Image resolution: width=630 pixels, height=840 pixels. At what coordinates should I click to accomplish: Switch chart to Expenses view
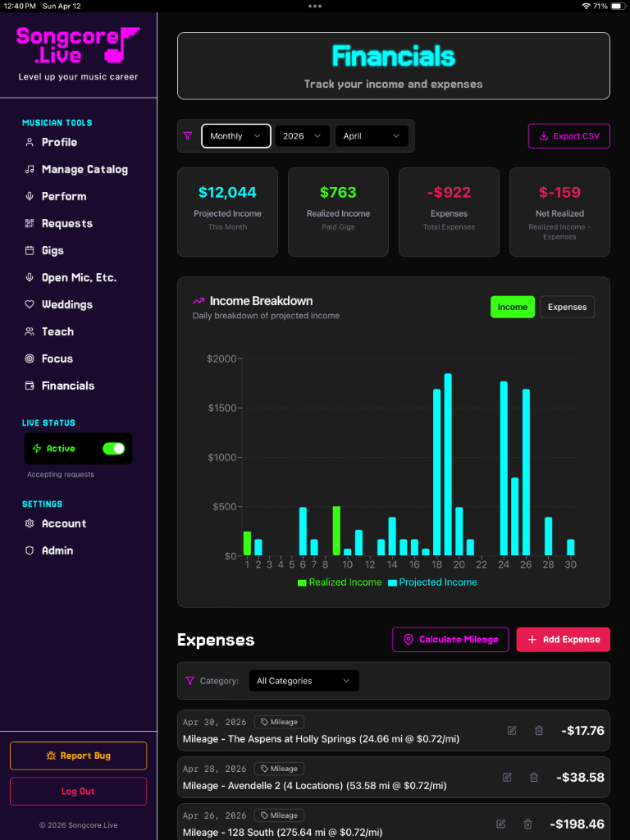coord(568,307)
